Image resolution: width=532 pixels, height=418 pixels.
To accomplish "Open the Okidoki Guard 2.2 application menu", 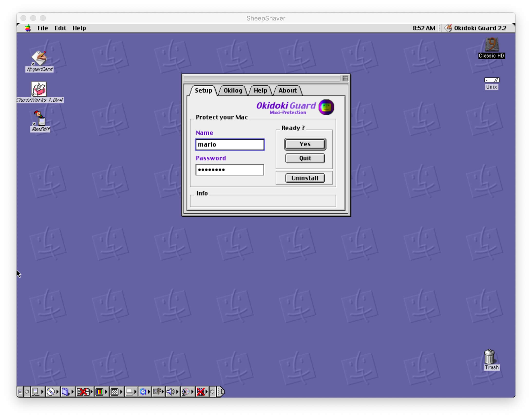I will point(476,28).
